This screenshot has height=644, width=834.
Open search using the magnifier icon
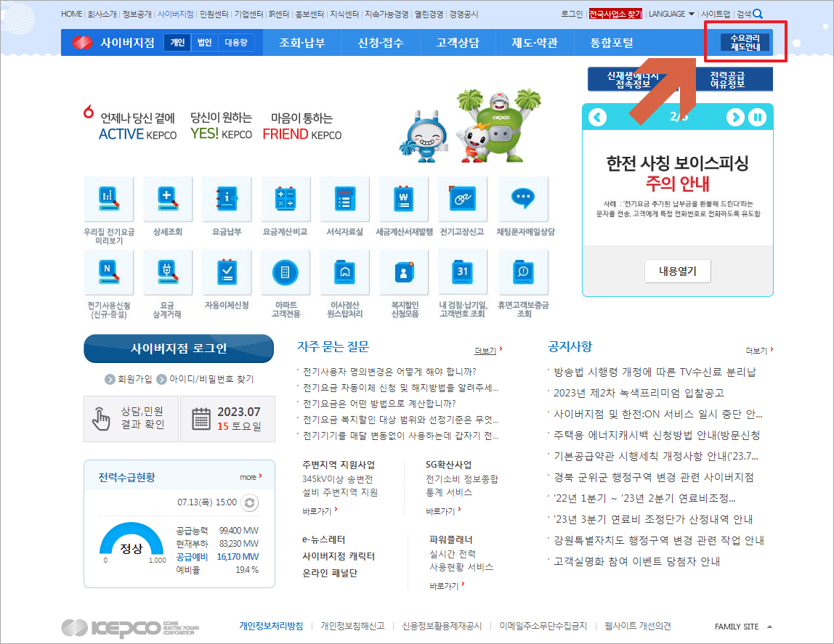click(756, 13)
